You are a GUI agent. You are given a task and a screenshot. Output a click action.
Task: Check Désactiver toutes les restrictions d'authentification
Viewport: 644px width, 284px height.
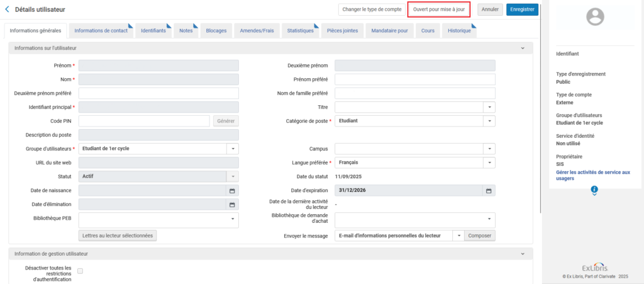pyautogui.click(x=80, y=271)
